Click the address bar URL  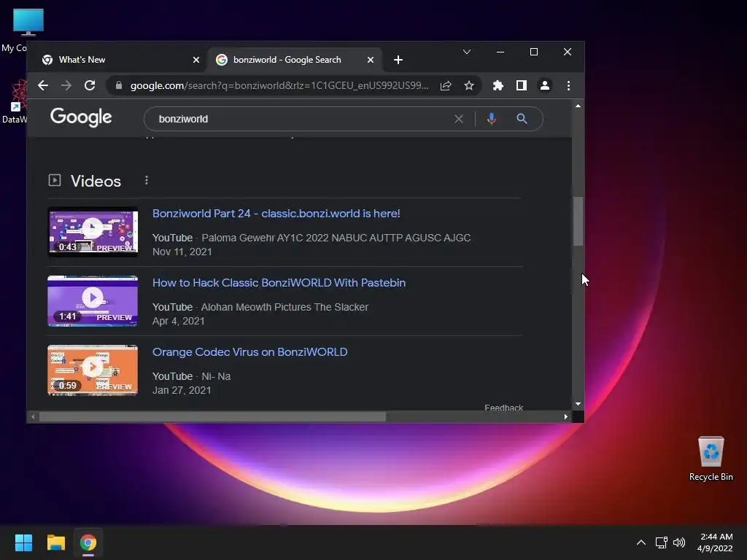point(279,86)
